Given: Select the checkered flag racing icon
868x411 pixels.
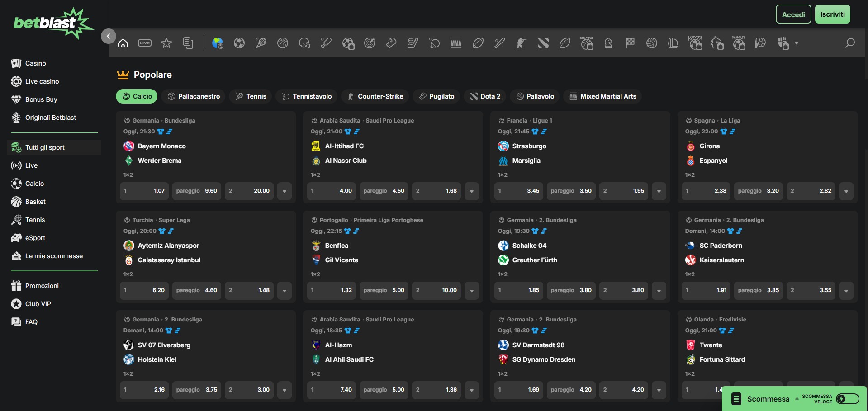Looking at the screenshot, I should coord(630,43).
